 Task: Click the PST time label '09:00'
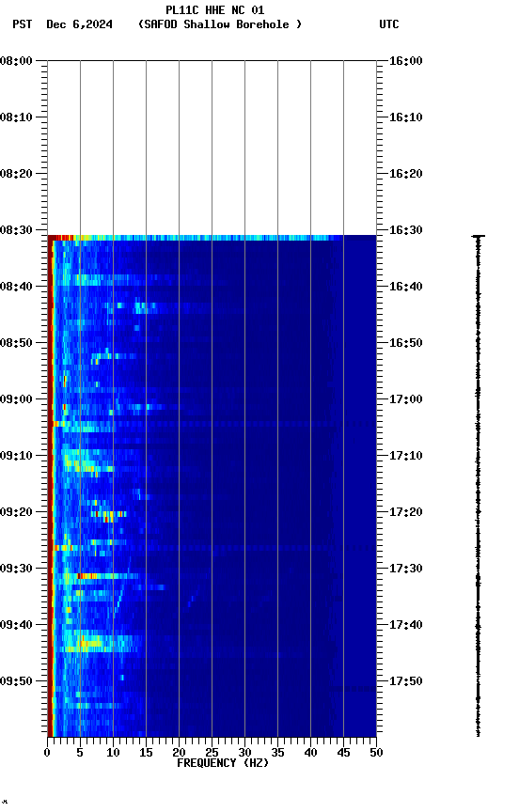point(16,399)
